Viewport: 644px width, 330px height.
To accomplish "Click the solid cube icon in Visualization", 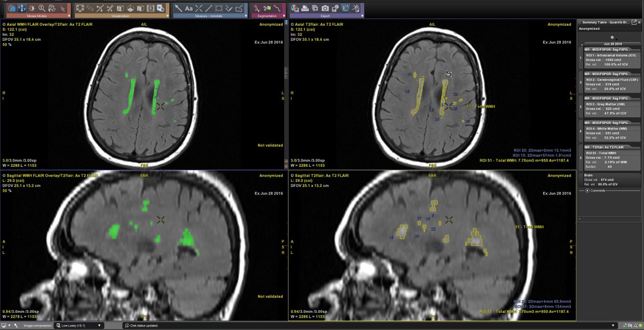I will coord(140,8).
